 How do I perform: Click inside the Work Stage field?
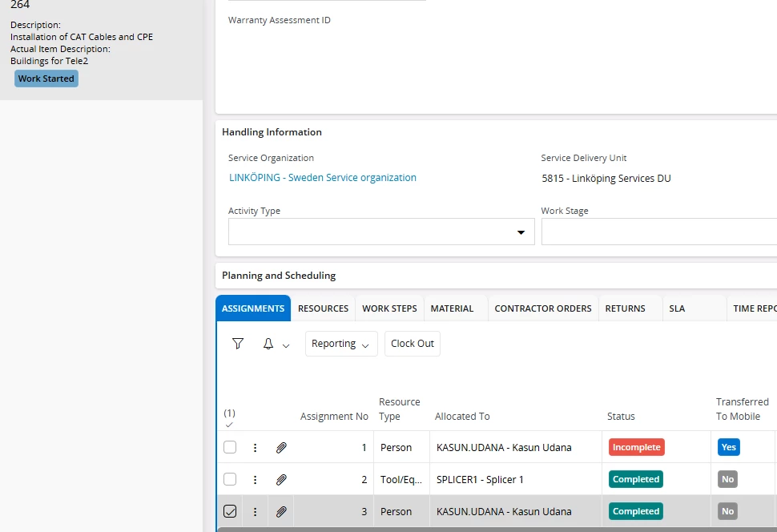[x=657, y=232]
